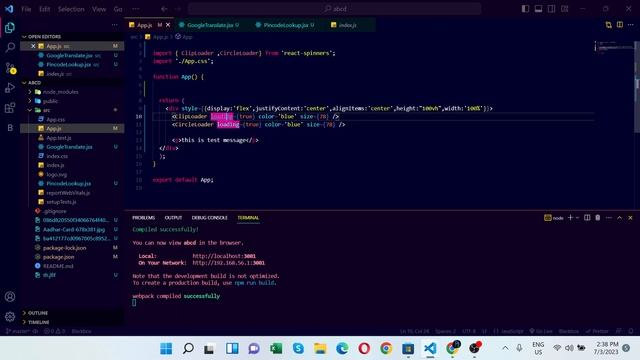Select the Terminal panel tab

(248, 218)
